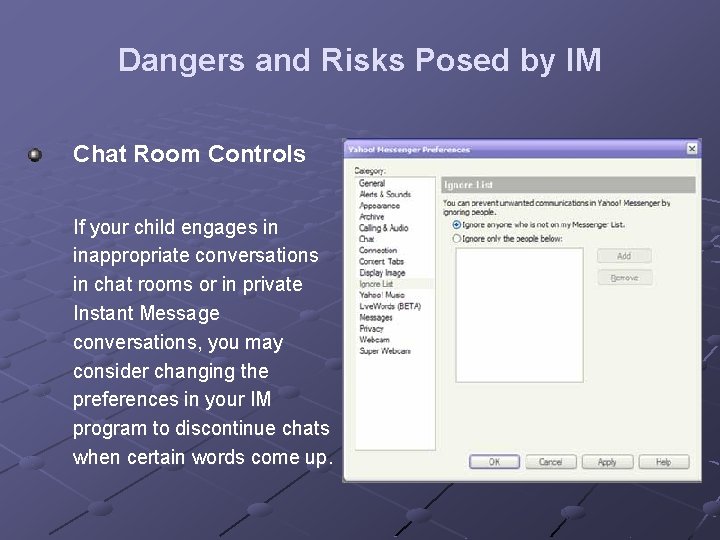This screenshot has height=540, width=720.
Task: Click the Remove button
Action: tap(624, 277)
